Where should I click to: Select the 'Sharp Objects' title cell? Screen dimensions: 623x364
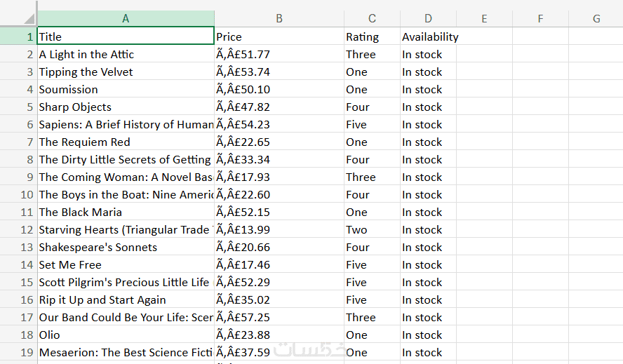coord(126,107)
